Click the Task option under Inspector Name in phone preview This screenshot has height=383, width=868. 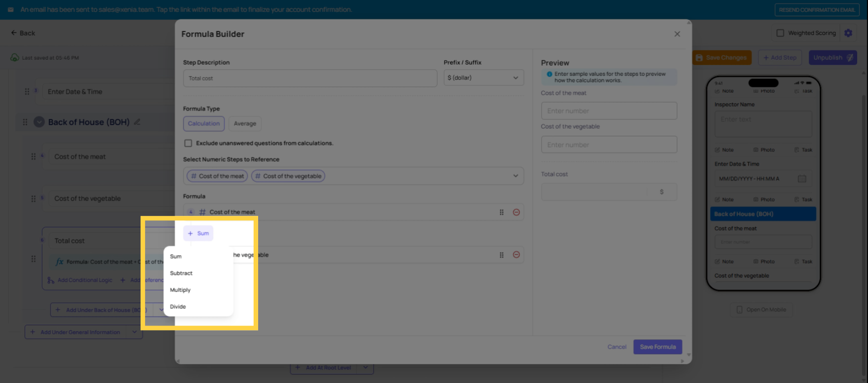[803, 150]
